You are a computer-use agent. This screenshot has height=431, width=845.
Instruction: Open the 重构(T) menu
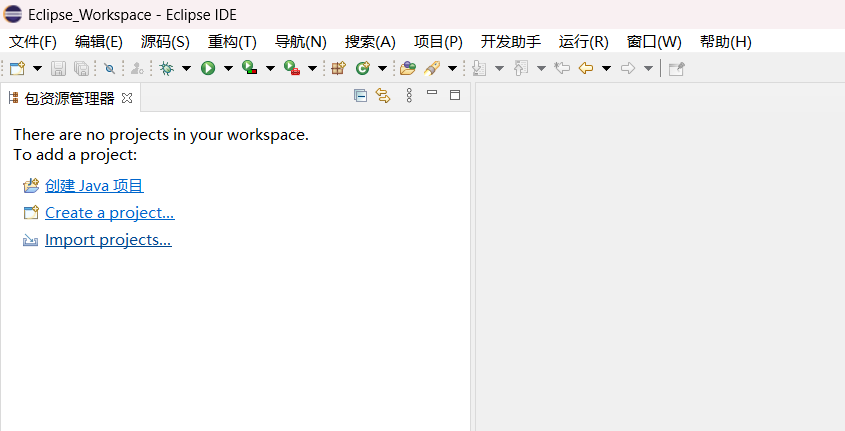(232, 42)
